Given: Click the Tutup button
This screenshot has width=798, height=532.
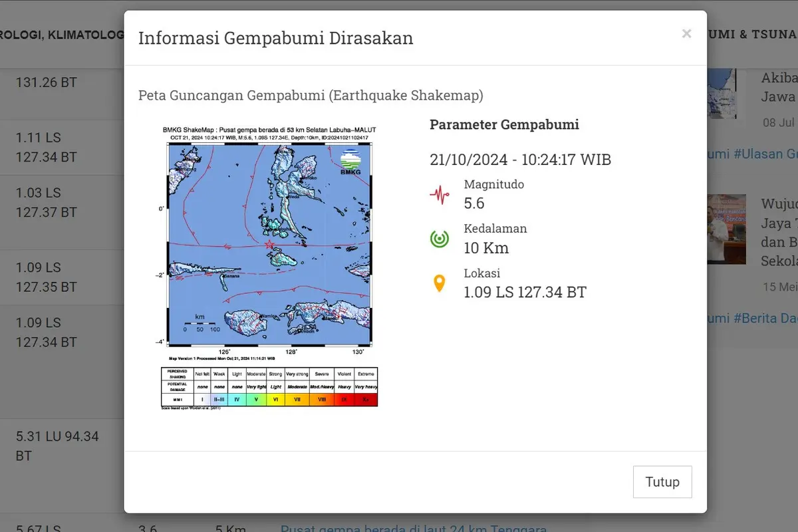Looking at the screenshot, I should pyautogui.click(x=662, y=482).
